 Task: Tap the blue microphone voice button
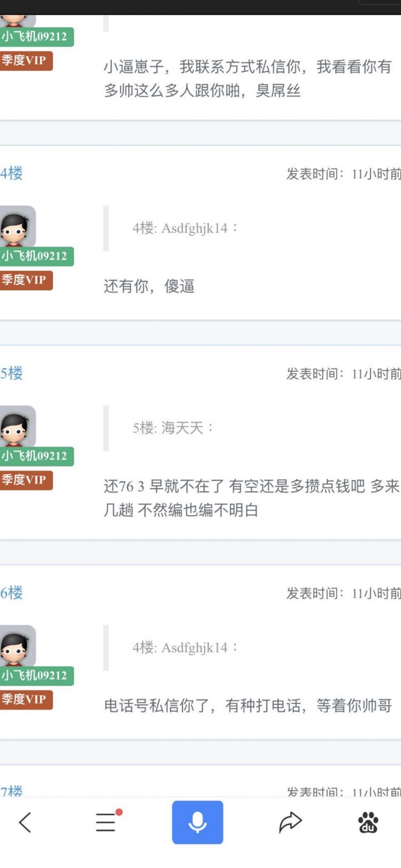198,822
